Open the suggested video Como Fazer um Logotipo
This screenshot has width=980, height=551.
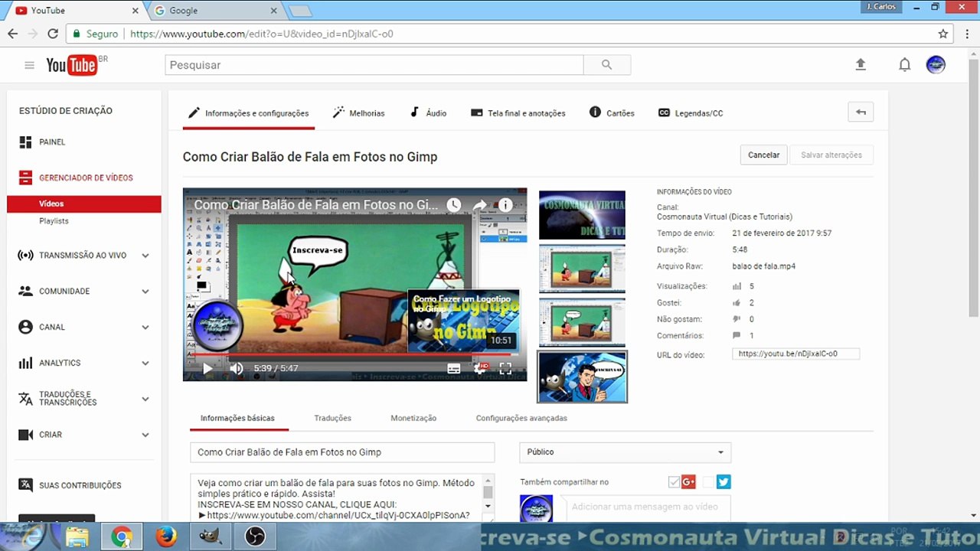(x=463, y=321)
